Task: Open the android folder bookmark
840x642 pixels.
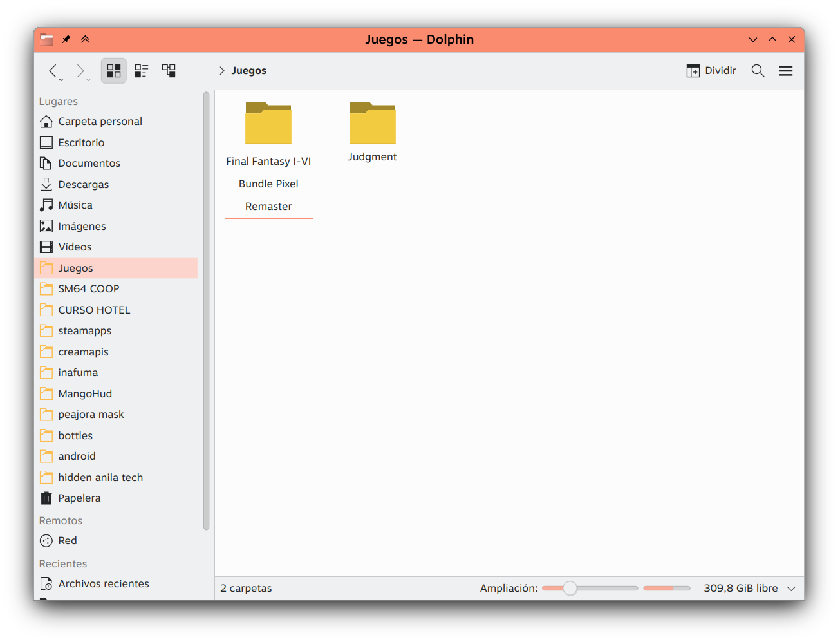Action: (116, 457)
